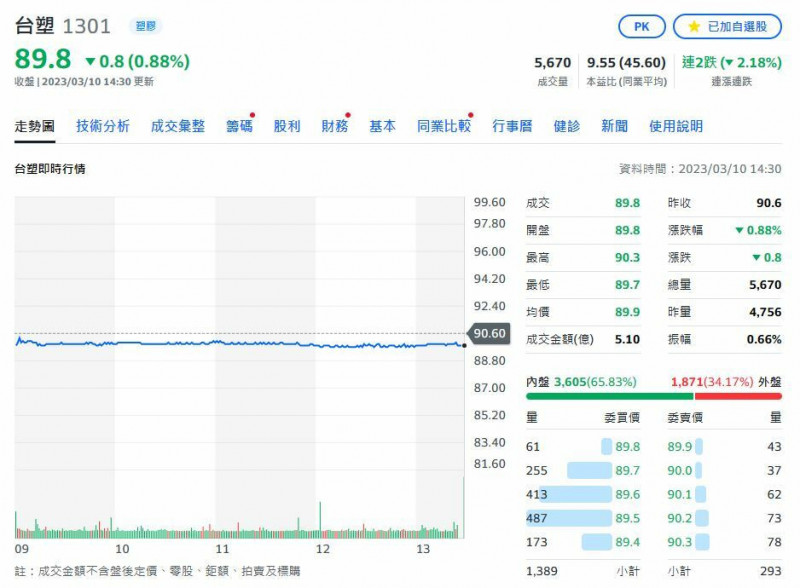The width and height of the screenshot is (800, 588).
Task: Click ask price 90.2
Action: pos(680,518)
